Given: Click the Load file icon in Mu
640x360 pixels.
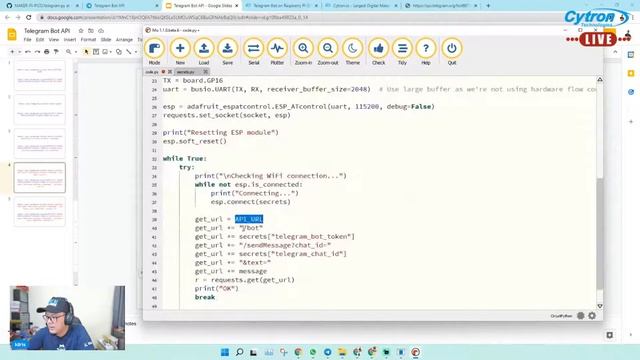Looking at the screenshot, I should point(204,51).
